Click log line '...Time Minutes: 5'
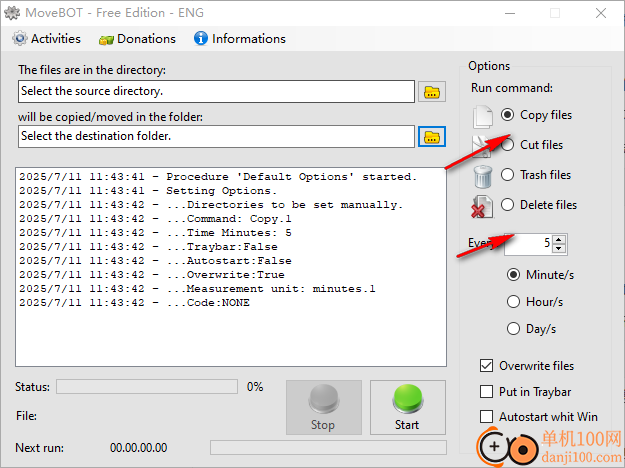 pos(155,232)
